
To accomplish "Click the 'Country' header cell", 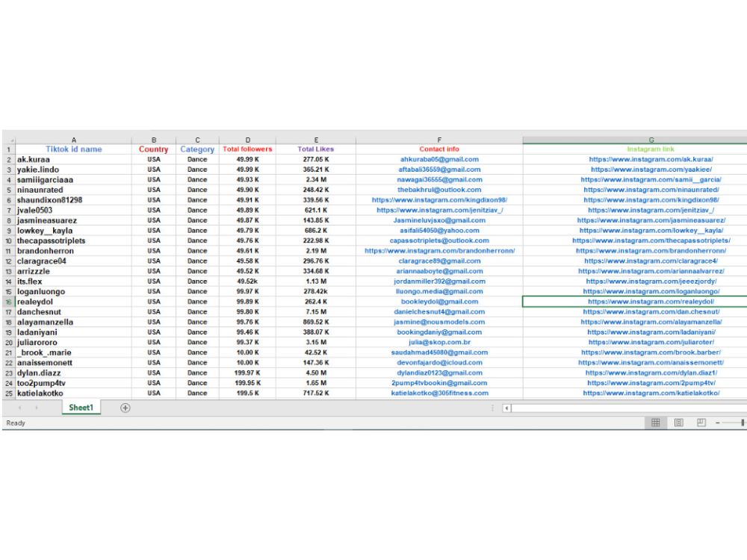I will point(154,149).
